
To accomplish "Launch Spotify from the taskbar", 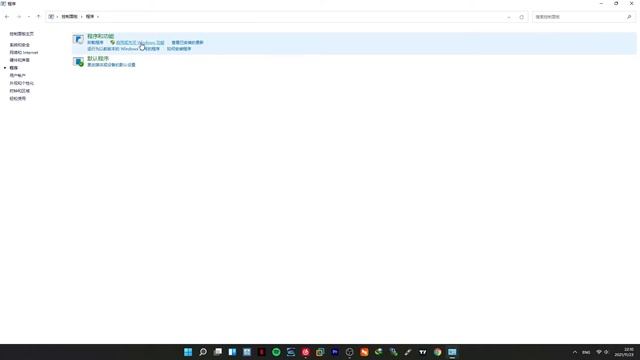I will (x=276, y=352).
